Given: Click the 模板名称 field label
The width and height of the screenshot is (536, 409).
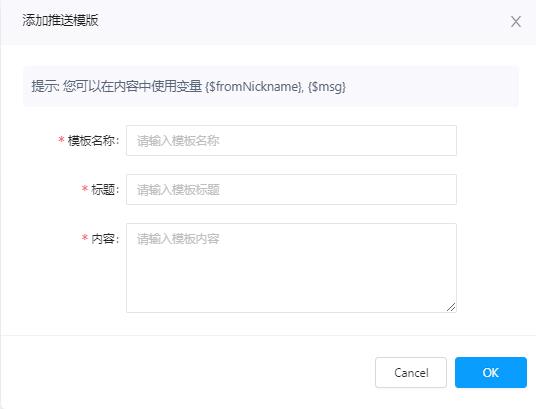Looking at the screenshot, I should (x=93, y=141).
